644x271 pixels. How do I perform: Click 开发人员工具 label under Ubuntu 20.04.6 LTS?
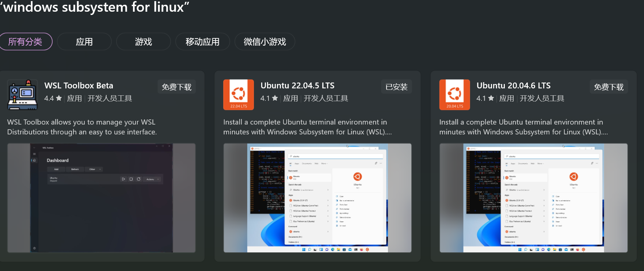point(542,98)
